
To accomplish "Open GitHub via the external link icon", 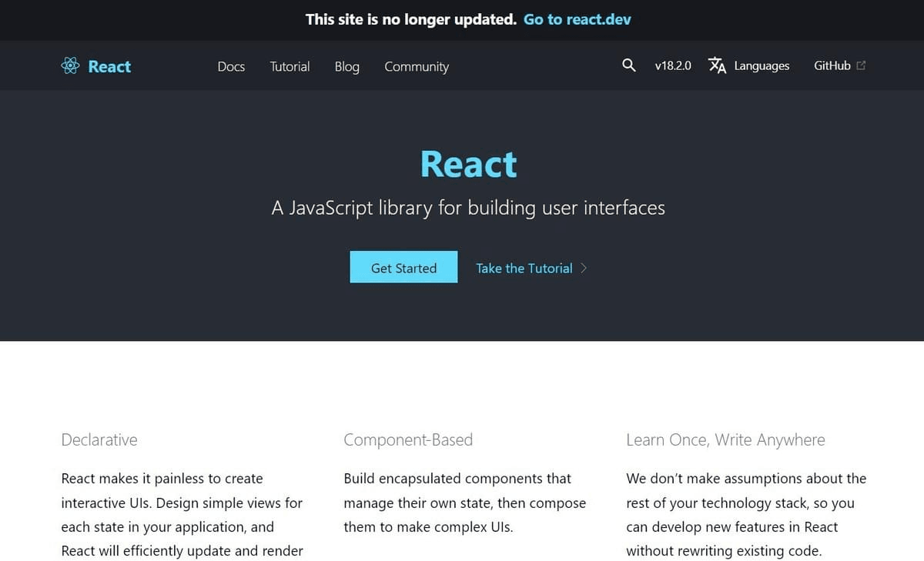I will (862, 65).
